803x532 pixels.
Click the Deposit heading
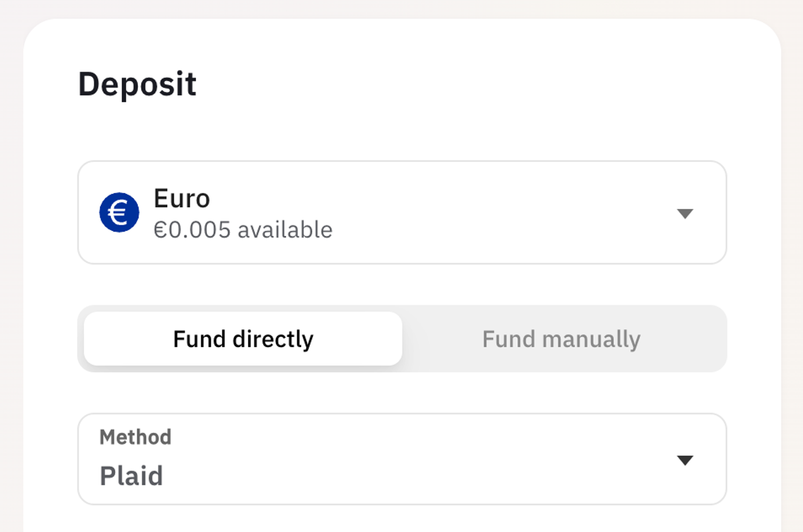(x=137, y=84)
